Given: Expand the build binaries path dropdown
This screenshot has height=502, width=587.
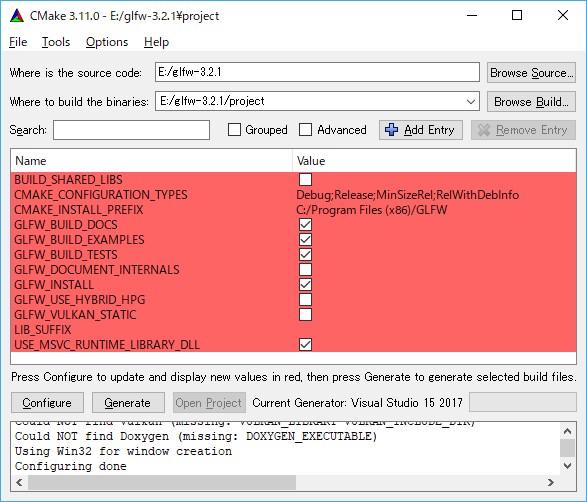Looking at the screenshot, I should [471, 101].
